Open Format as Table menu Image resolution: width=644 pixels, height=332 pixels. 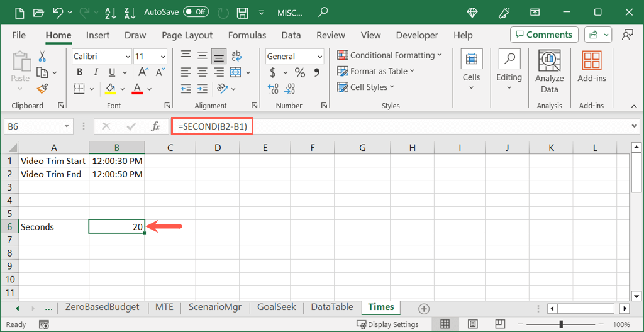(376, 71)
